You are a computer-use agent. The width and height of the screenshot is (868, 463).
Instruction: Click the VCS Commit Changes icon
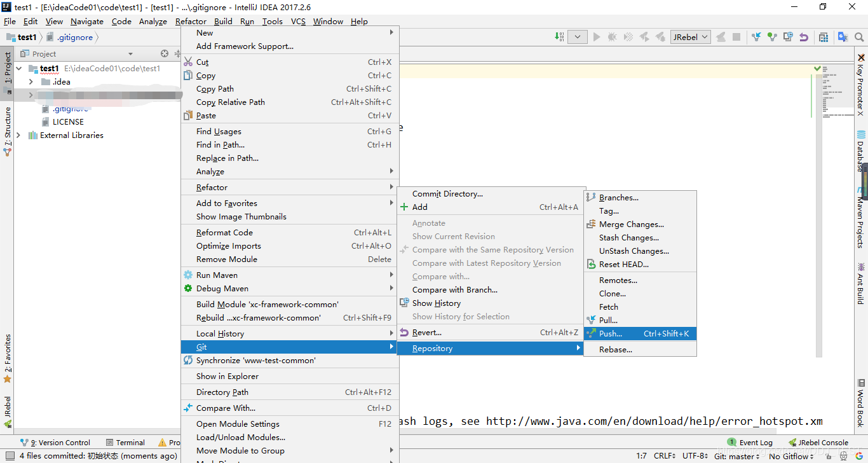772,37
